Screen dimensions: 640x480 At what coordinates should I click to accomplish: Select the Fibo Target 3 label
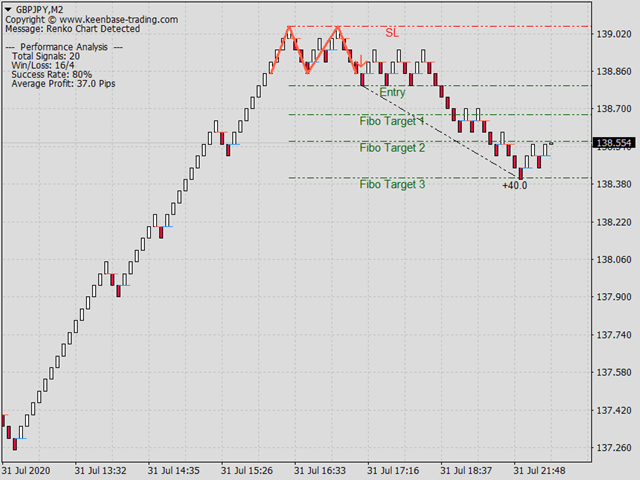tap(392, 184)
